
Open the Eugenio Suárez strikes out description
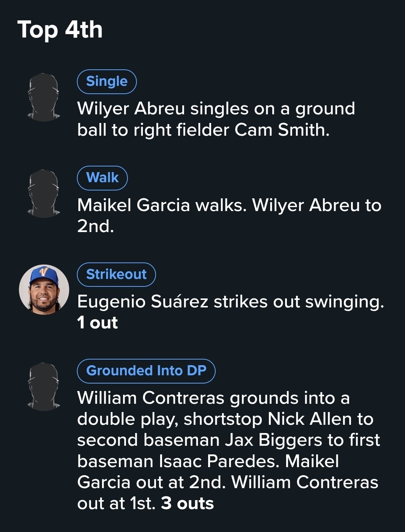coord(230,301)
